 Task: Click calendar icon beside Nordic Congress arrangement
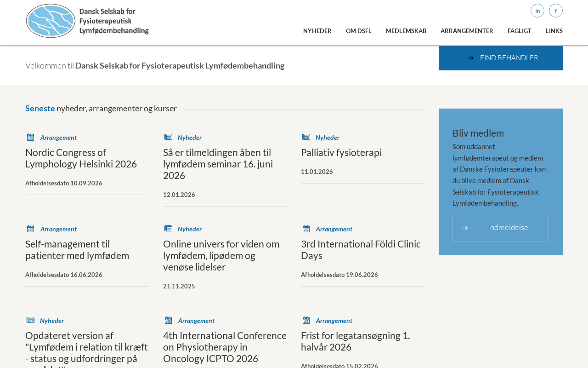click(31, 137)
